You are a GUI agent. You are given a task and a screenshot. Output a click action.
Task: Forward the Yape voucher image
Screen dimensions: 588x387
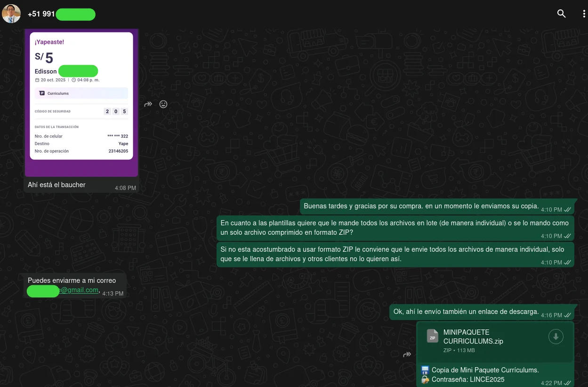tap(148, 104)
